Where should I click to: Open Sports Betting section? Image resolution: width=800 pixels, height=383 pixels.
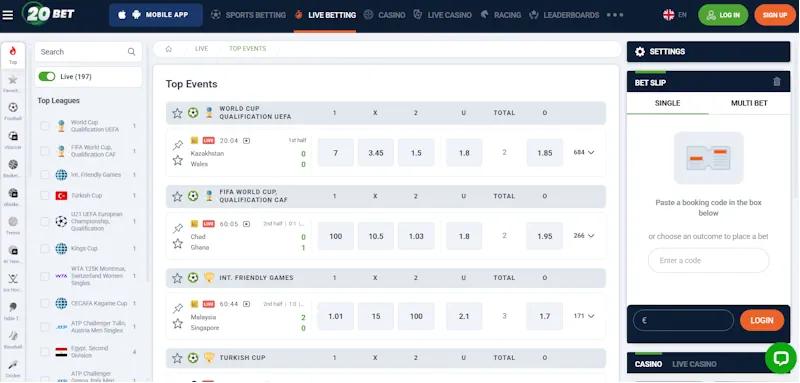coord(248,15)
